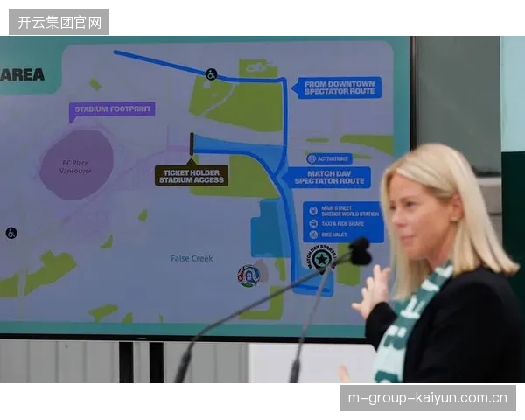
Task: Click the Match Day Starts star badge
Action: pos(321,259)
